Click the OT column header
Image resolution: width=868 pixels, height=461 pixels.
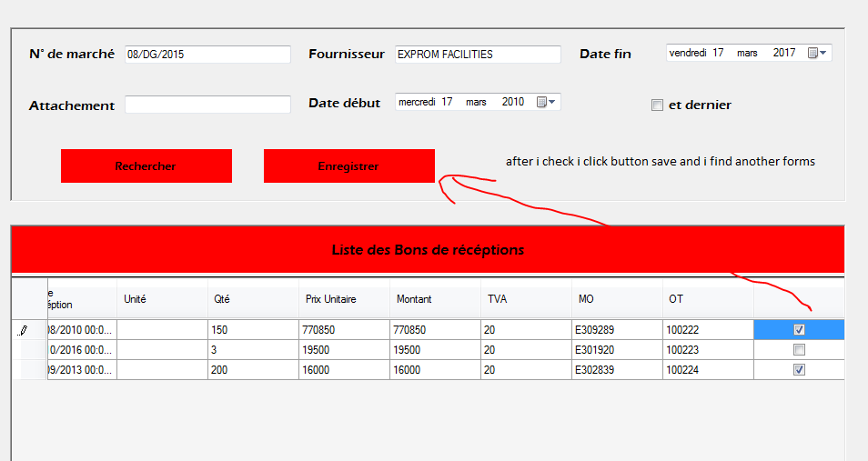708,299
